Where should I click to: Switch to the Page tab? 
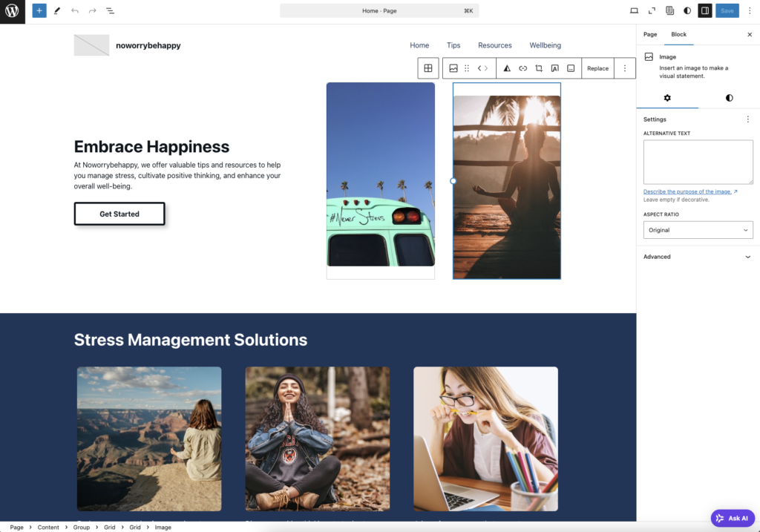pos(650,34)
